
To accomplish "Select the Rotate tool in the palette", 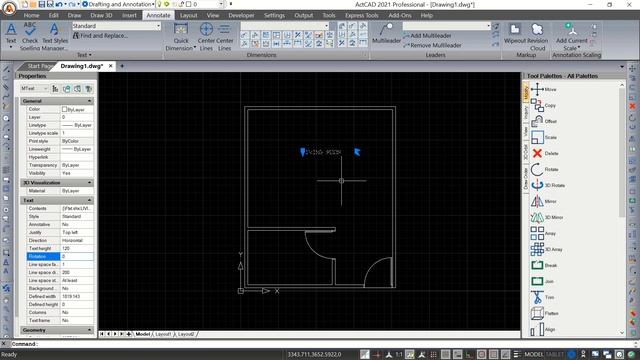I will coord(544,169).
